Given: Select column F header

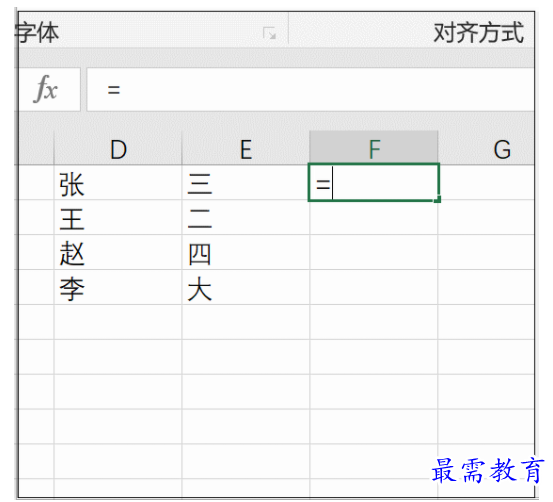Looking at the screenshot, I should pos(374,148).
